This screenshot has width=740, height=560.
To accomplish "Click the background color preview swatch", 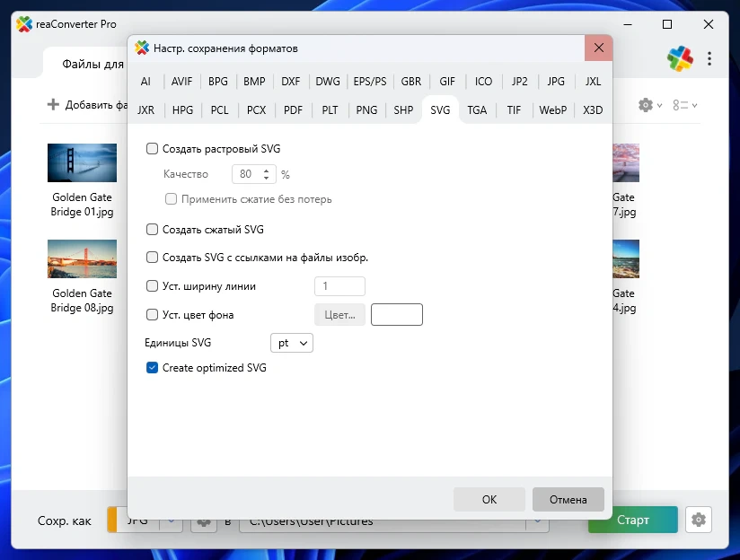I will pos(396,315).
